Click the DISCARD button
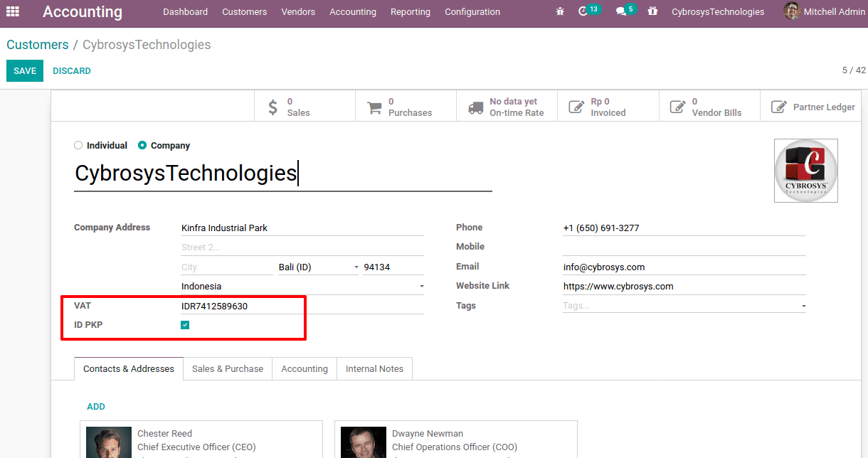 pyautogui.click(x=72, y=70)
